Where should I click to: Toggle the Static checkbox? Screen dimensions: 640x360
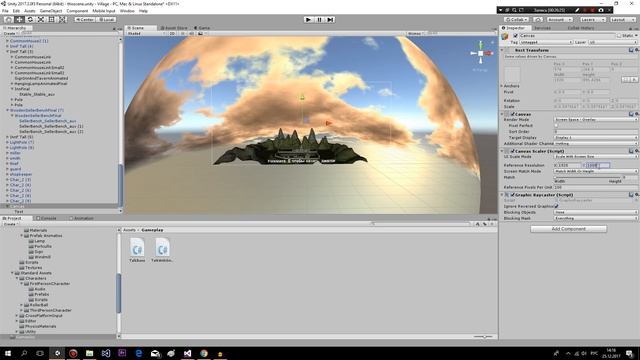[x=619, y=36]
